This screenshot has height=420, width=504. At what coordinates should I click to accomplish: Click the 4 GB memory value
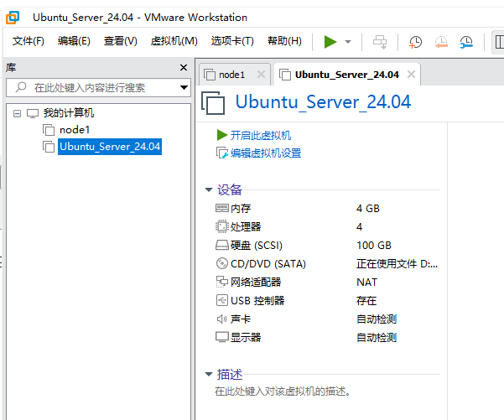(x=368, y=209)
